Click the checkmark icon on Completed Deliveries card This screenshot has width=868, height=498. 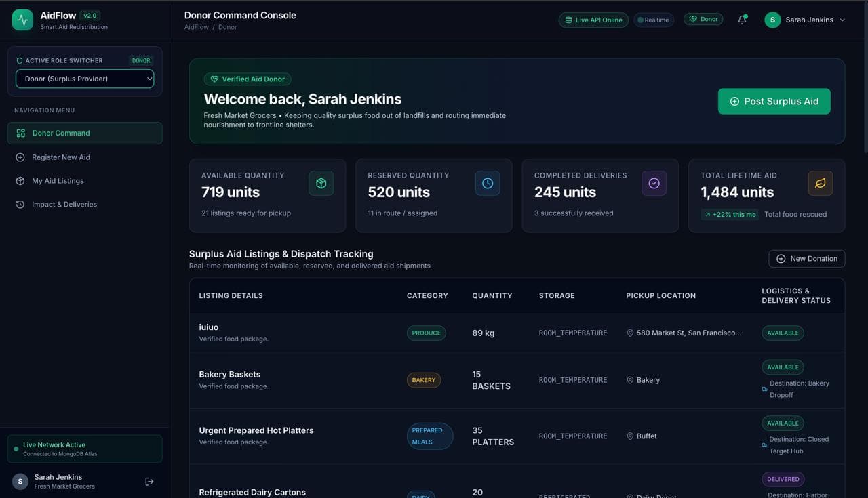654,183
